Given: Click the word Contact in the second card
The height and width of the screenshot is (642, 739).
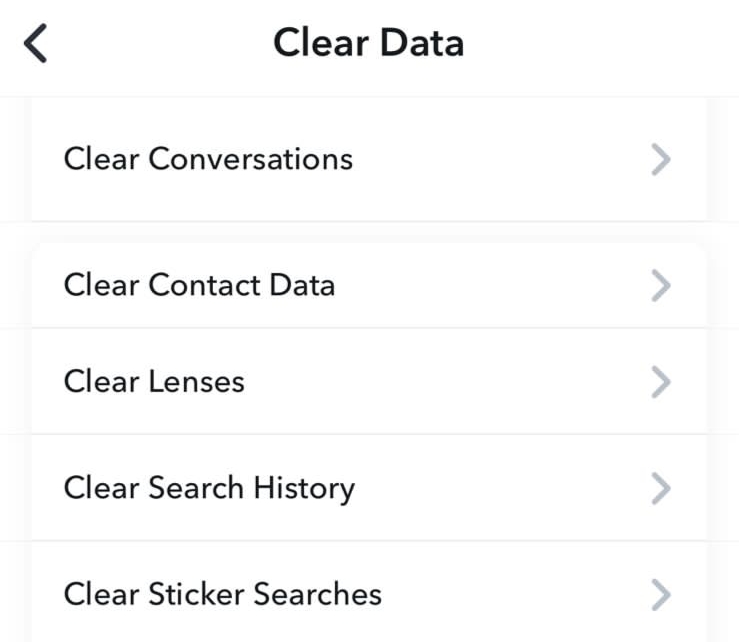Looking at the screenshot, I should pyautogui.click(x=205, y=285).
